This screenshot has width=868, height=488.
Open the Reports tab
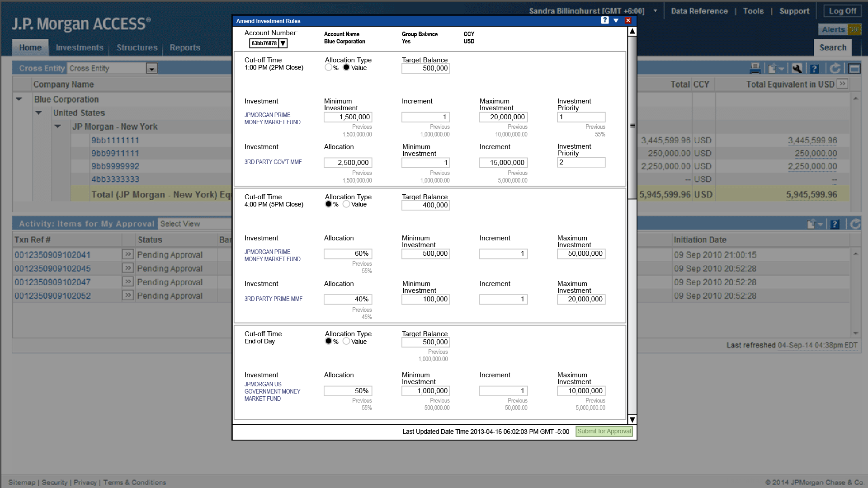coord(184,47)
